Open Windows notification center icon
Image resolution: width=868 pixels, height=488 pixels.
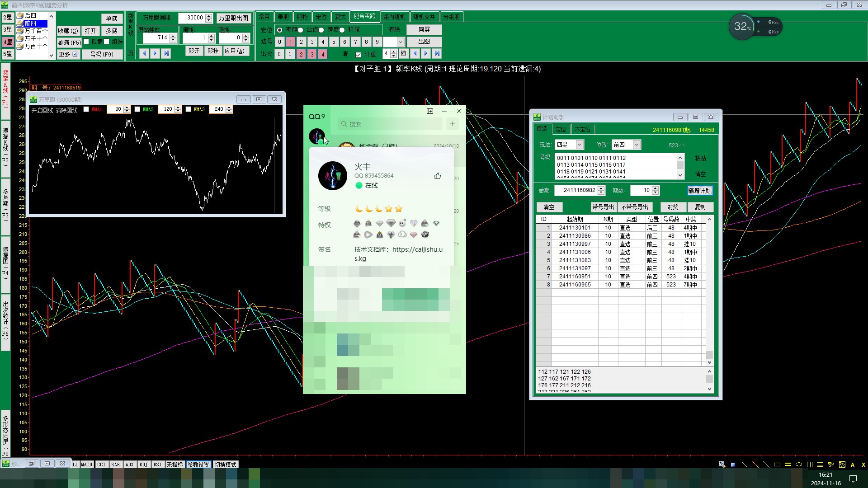[853, 479]
